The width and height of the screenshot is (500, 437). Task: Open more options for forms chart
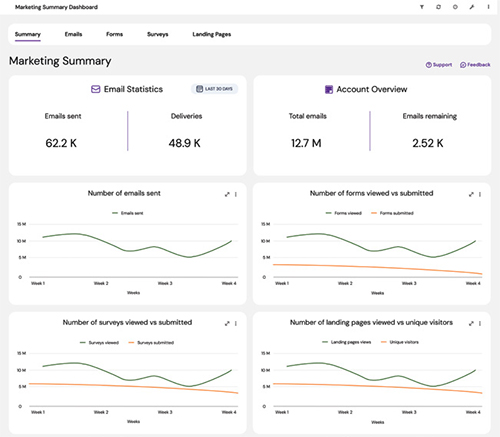(480, 194)
